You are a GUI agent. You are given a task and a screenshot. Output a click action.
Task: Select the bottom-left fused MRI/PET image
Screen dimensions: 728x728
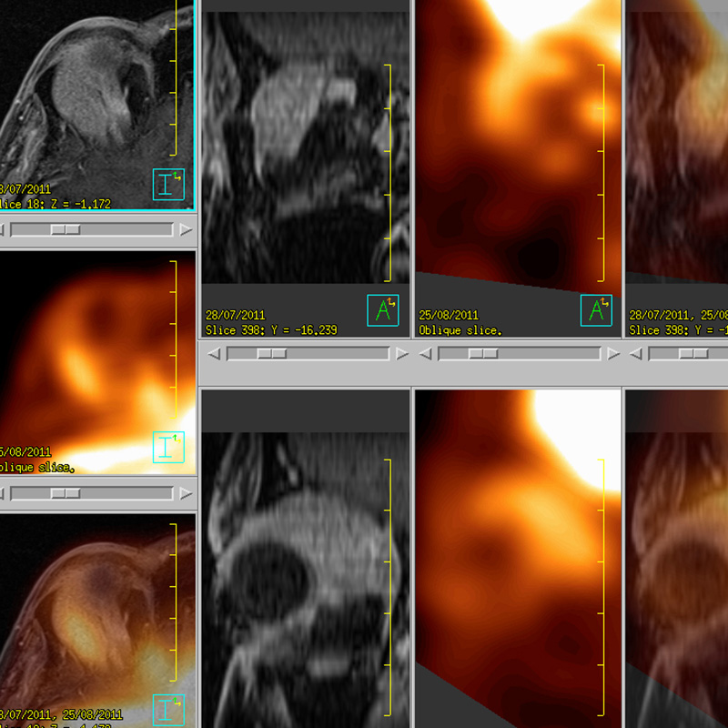[x=97, y=621]
